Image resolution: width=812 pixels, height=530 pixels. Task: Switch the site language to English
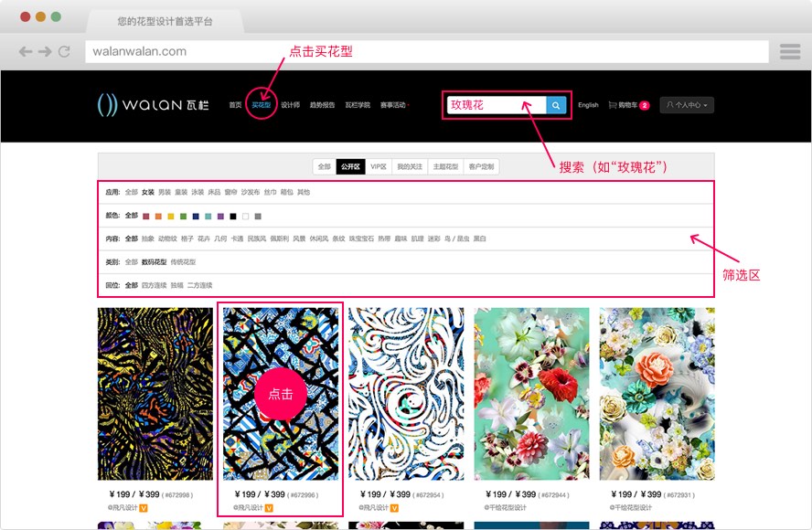pos(588,105)
